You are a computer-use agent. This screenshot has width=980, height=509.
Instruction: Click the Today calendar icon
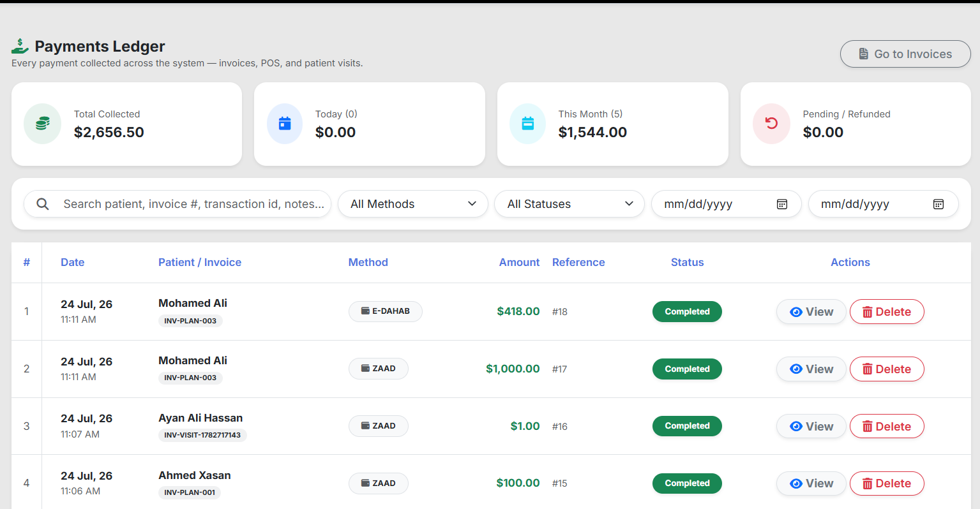tap(285, 124)
